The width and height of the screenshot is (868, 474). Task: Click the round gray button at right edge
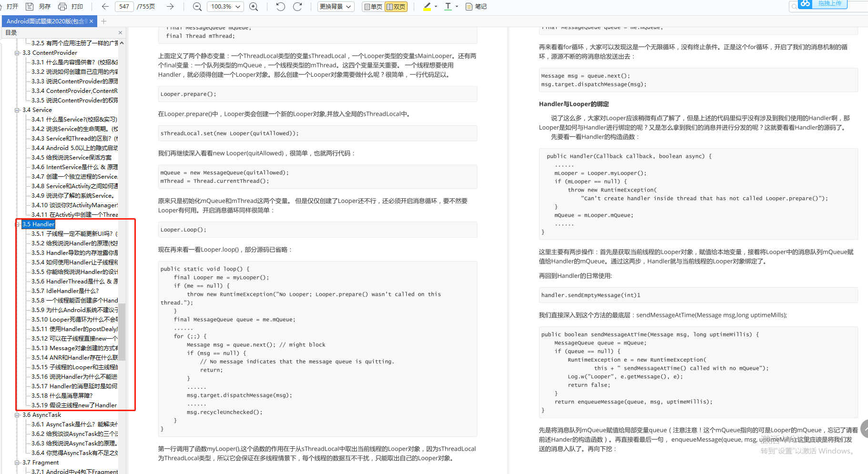(x=864, y=429)
